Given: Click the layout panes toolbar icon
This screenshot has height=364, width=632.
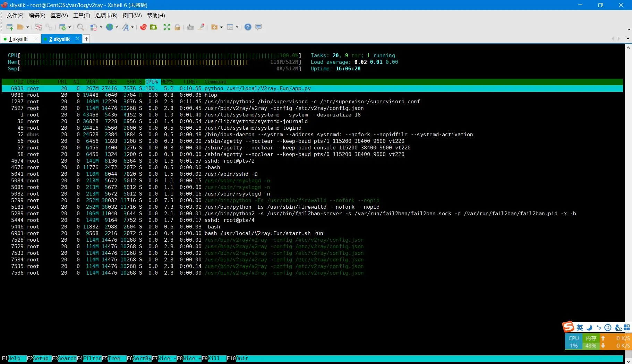Looking at the screenshot, I should point(230,27).
